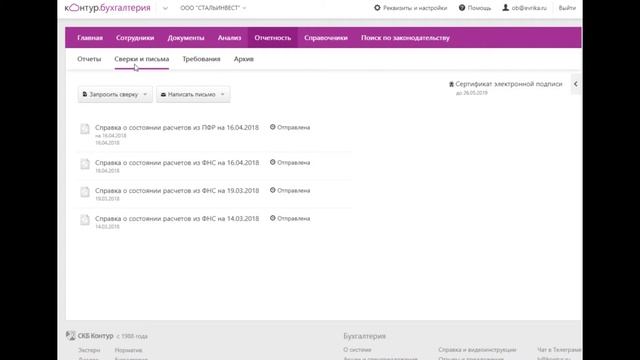Select the Отчетность menu

[273, 38]
